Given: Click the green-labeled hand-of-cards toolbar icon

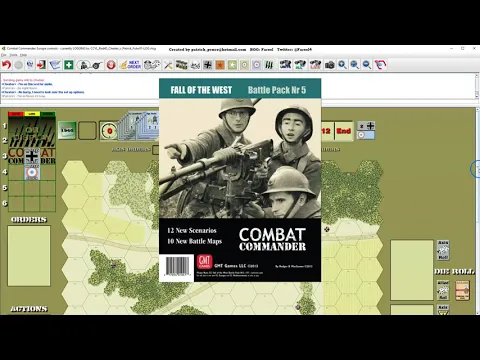Looking at the screenshot, I should [x=300, y=65].
